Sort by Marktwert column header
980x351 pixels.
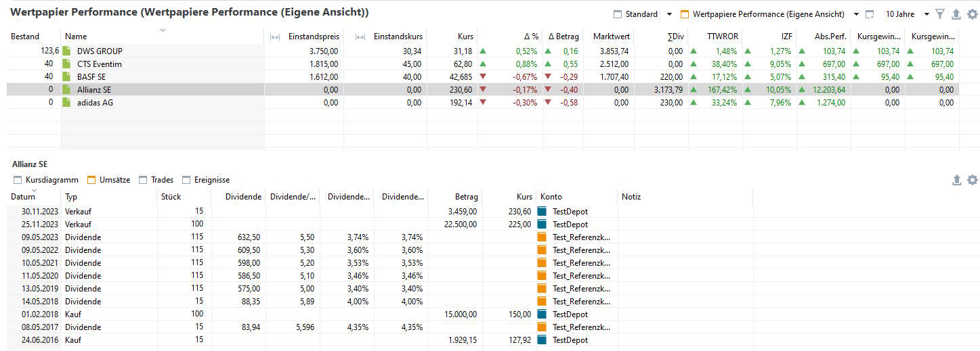pyautogui.click(x=610, y=37)
